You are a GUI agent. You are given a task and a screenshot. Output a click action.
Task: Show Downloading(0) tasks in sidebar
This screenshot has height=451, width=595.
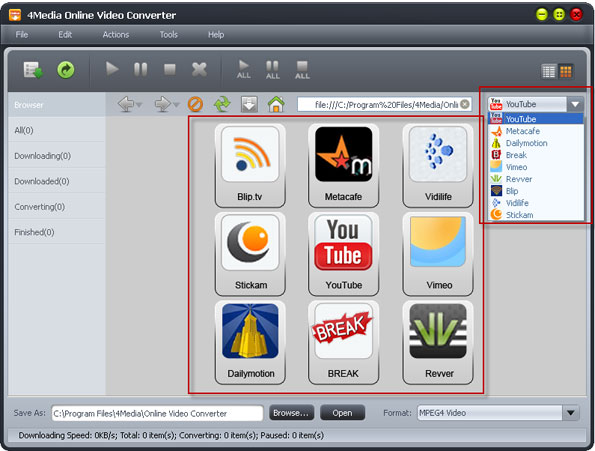click(57, 156)
